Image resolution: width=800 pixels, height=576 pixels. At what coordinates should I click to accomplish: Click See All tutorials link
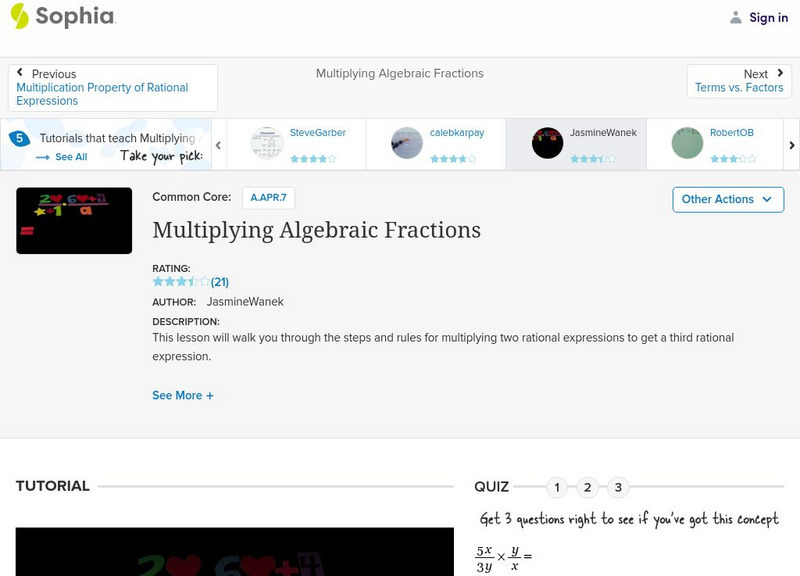(62, 157)
